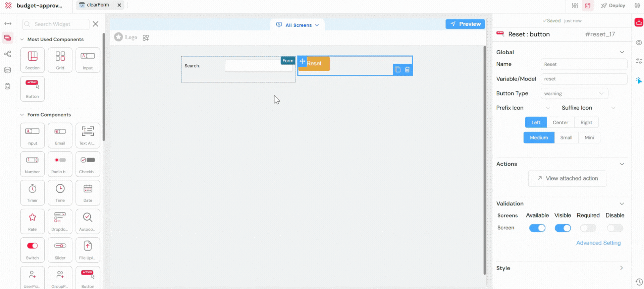Open the database icon in left sidebar

click(x=7, y=70)
